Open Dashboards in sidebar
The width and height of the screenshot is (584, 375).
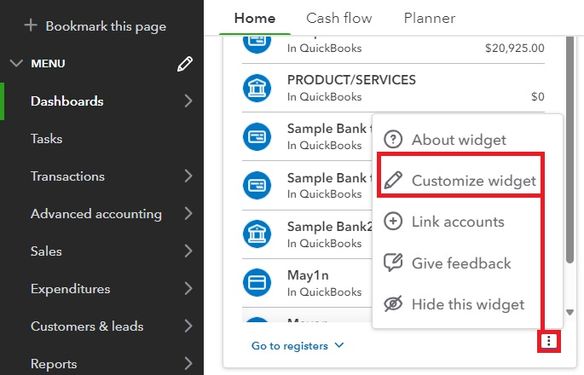[x=67, y=101]
